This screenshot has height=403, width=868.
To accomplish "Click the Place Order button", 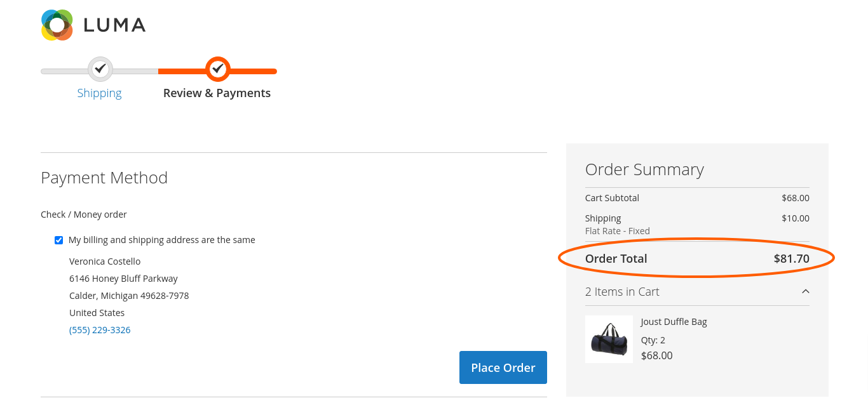I will (x=503, y=367).
